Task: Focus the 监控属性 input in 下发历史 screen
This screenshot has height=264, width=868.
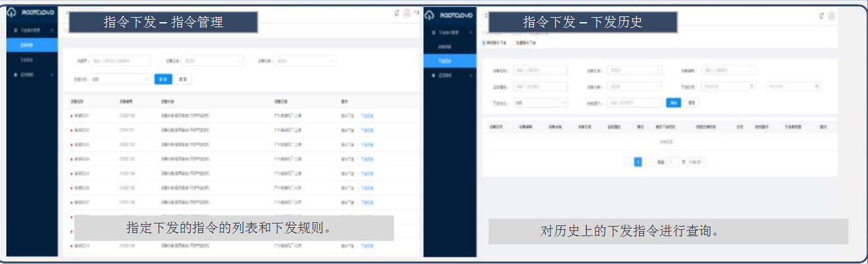Action: point(540,86)
